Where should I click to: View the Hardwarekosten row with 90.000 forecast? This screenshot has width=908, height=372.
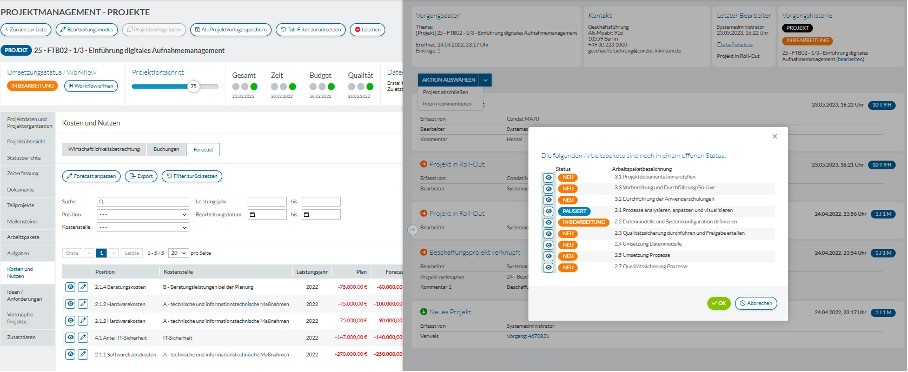click(x=70, y=320)
